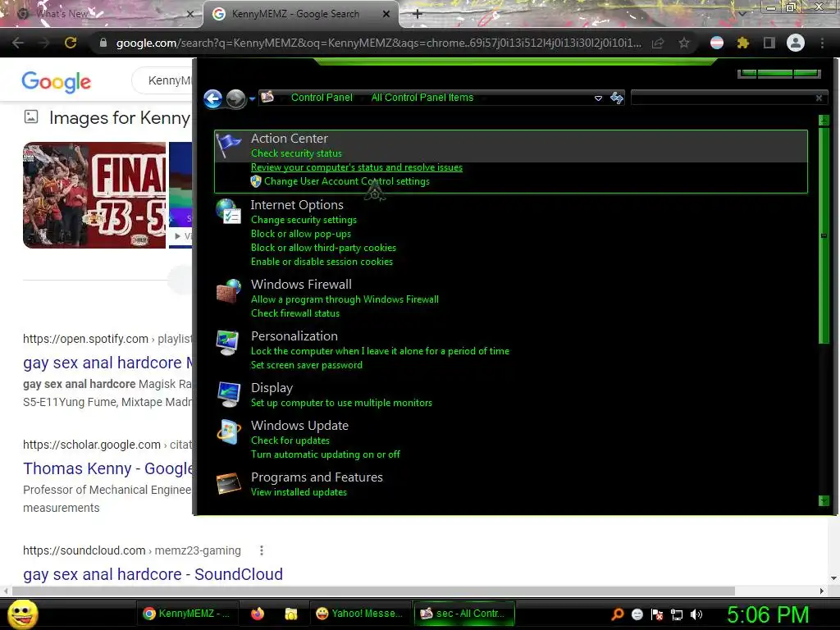Open Allow a program through Windows Firewall
This screenshot has height=630, width=840.
tap(345, 299)
